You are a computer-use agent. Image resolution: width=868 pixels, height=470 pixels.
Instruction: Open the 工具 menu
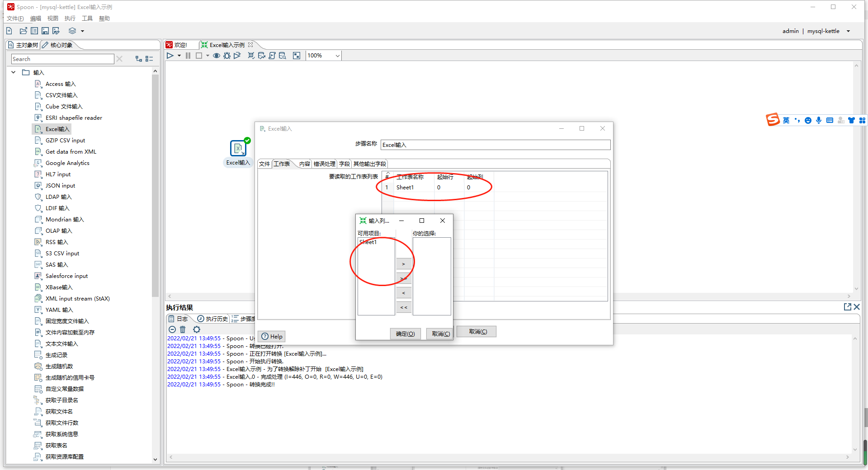pos(87,19)
